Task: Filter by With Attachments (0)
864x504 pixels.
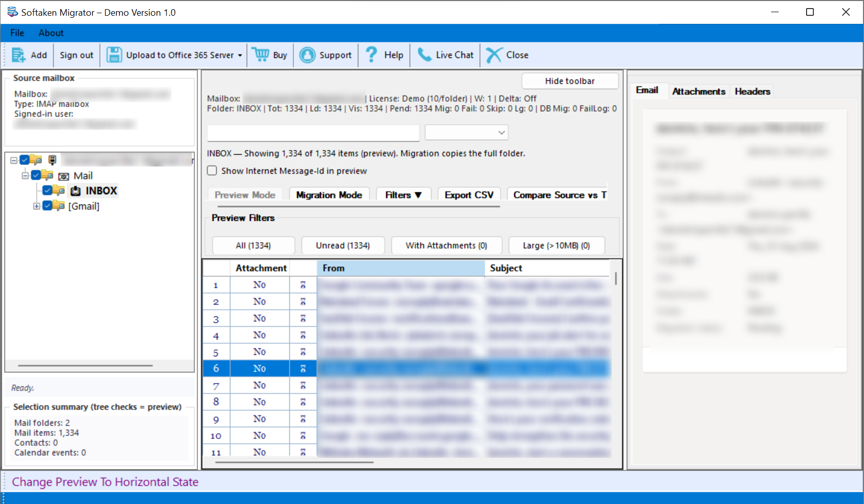Action: (x=446, y=246)
